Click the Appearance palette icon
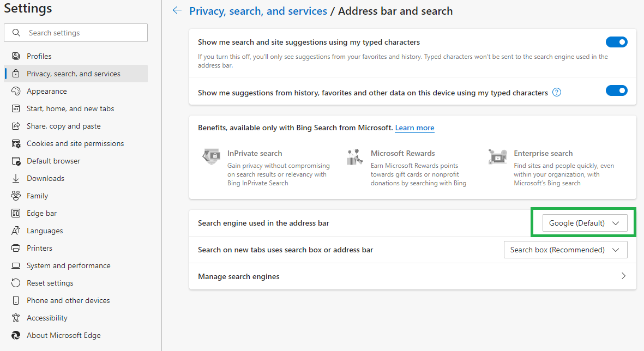 (x=16, y=91)
